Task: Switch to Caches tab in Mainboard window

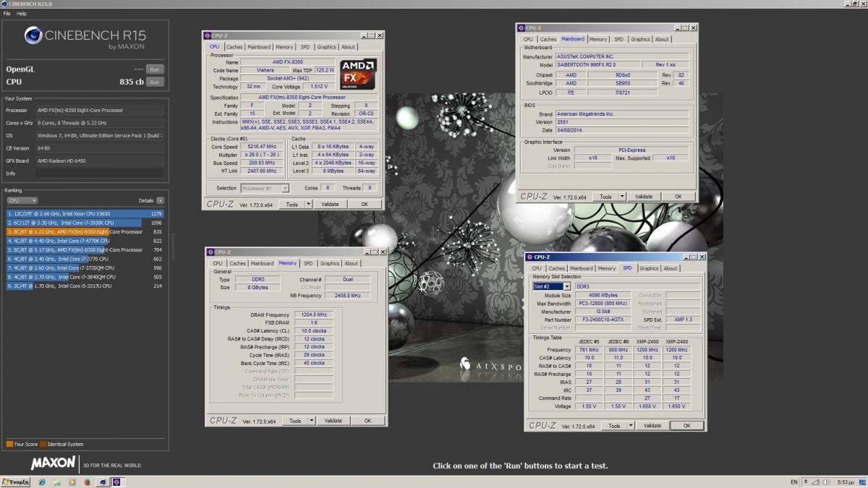Action: coord(548,39)
